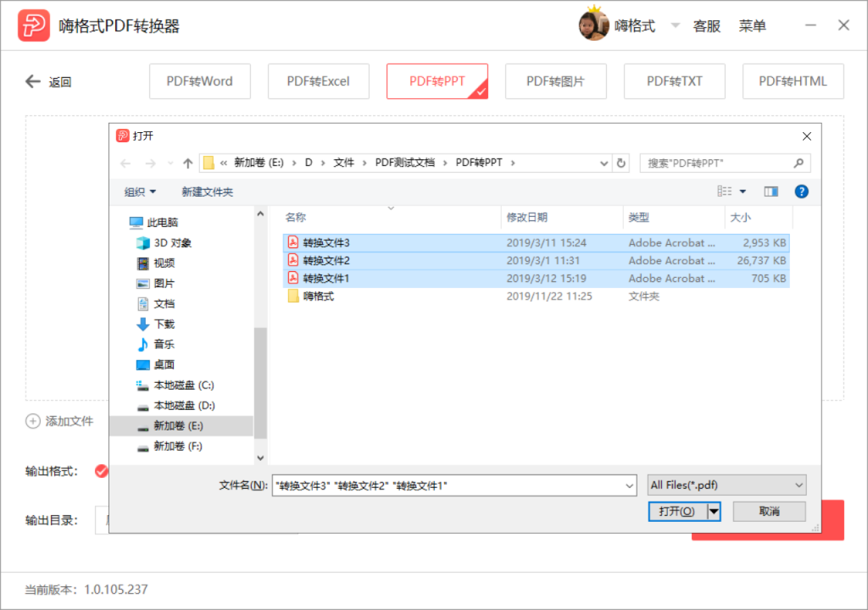Open the 文件名 combo box dropdown
The height and width of the screenshot is (610, 868).
pos(629,486)
